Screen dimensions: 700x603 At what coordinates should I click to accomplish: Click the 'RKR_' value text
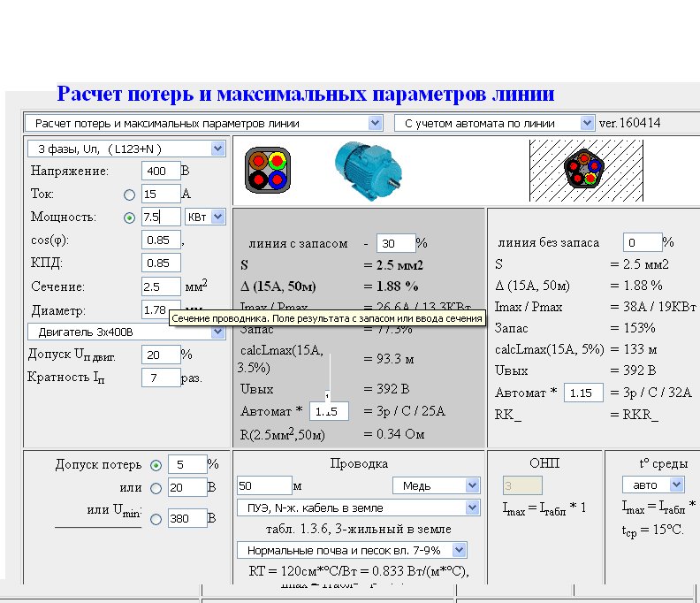click(640, 415)
